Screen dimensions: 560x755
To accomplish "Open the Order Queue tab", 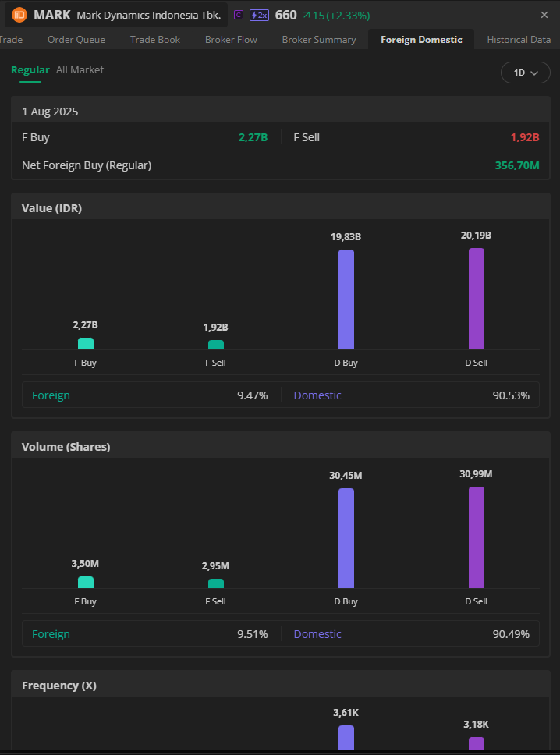I will pos(76,40).
